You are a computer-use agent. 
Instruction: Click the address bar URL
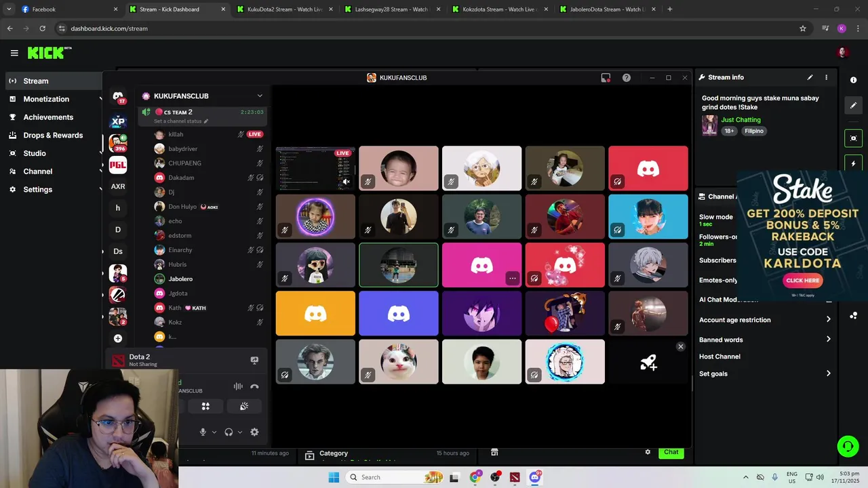coord(109,28)
